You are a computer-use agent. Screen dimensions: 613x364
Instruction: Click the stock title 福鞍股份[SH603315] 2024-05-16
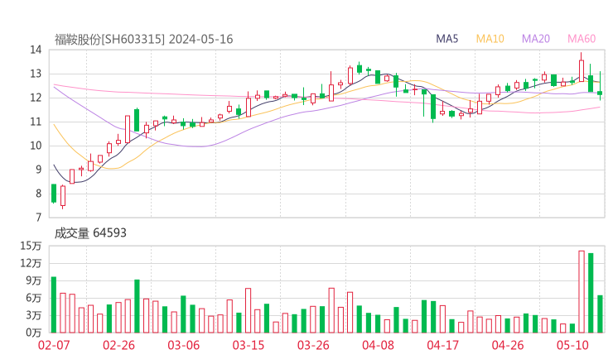coord(143,40)
